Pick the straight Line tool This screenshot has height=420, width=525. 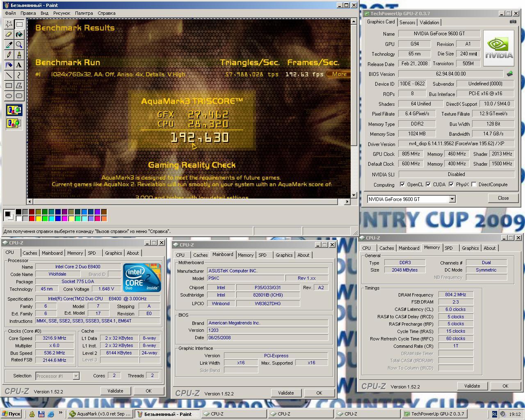9,75
